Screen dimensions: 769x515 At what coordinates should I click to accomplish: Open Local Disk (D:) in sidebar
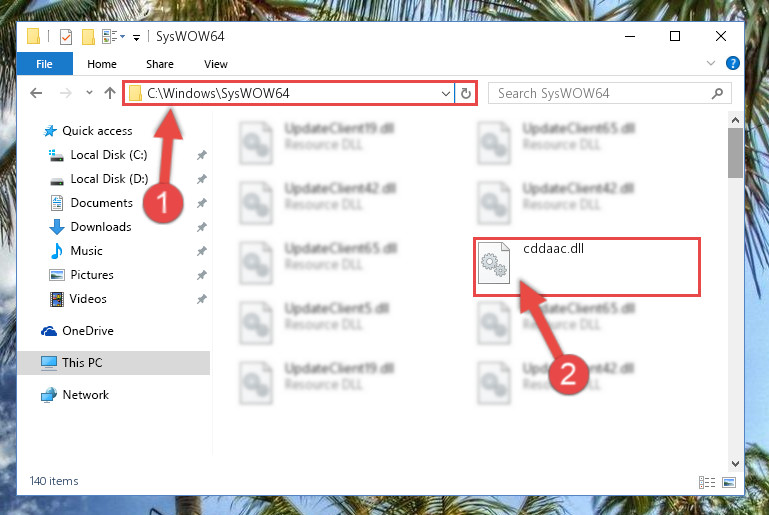(x=109, y=179)
